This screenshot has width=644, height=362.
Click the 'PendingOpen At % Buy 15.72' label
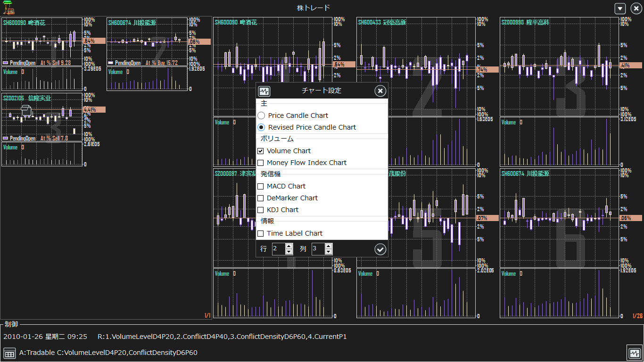coord(143,63)
